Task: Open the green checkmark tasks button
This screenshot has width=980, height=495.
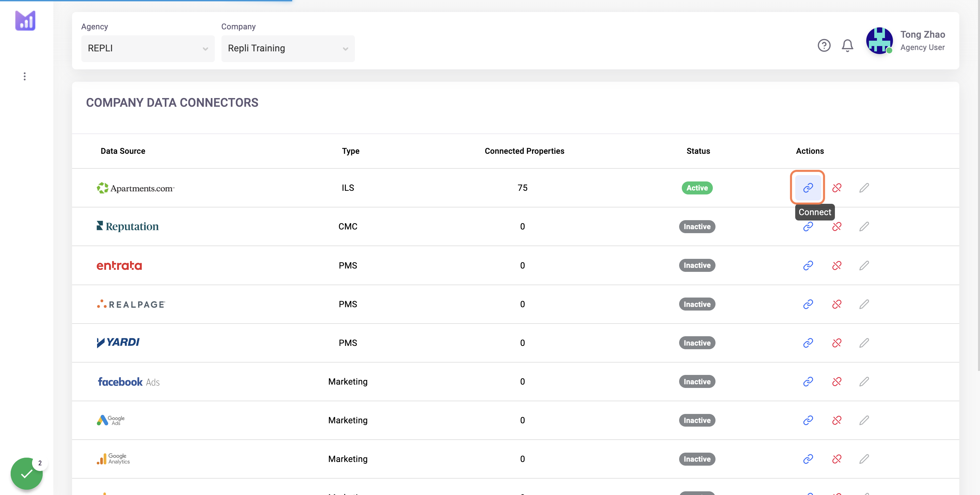Action: point(27,473)
